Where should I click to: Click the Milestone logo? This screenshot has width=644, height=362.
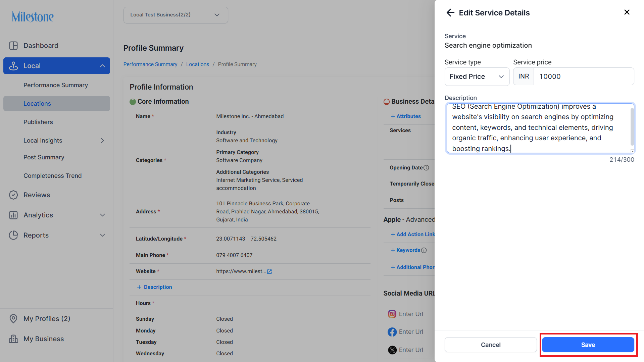[x=33, y=16]
